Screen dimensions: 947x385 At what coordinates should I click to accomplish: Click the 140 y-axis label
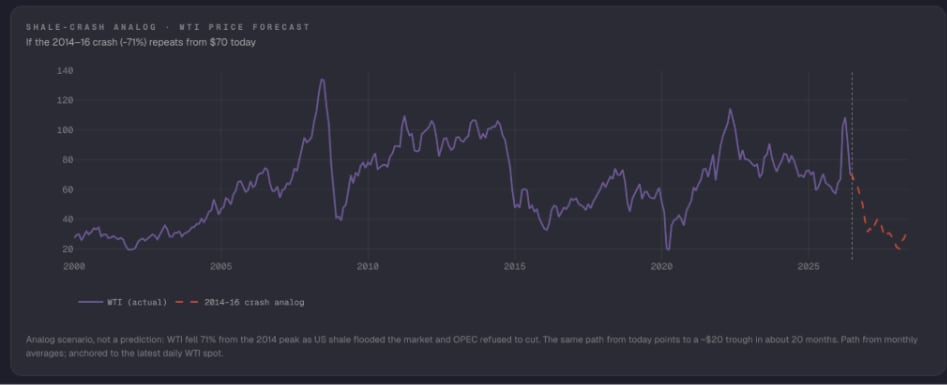point(65,71)
